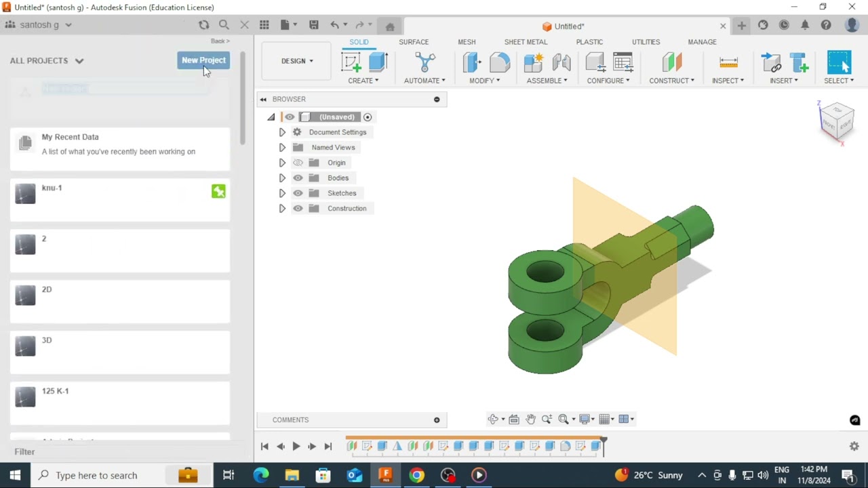The image size is (868, 488).
Task: Select the Pan hand icon in navigation bar
Action: click(531, 420)
